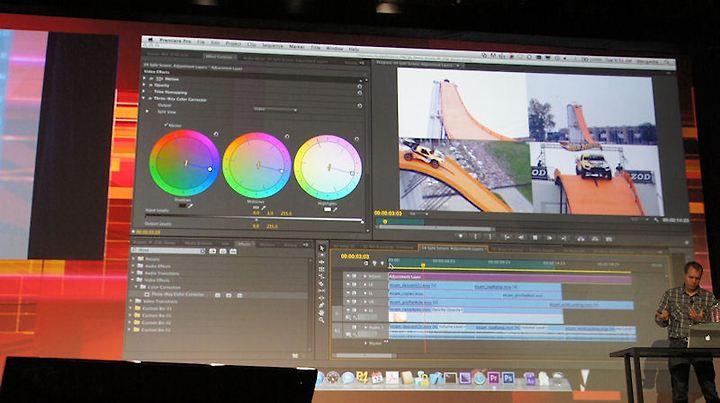Reset the Midtones color wheel
The height and width of the screenshot is (403, 720).
(x=287, y=136)
